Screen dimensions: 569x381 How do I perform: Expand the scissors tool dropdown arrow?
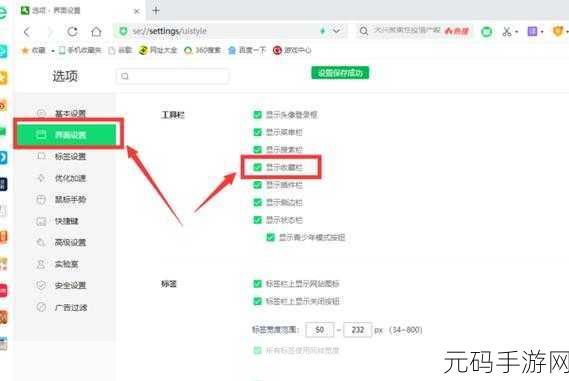516,32
